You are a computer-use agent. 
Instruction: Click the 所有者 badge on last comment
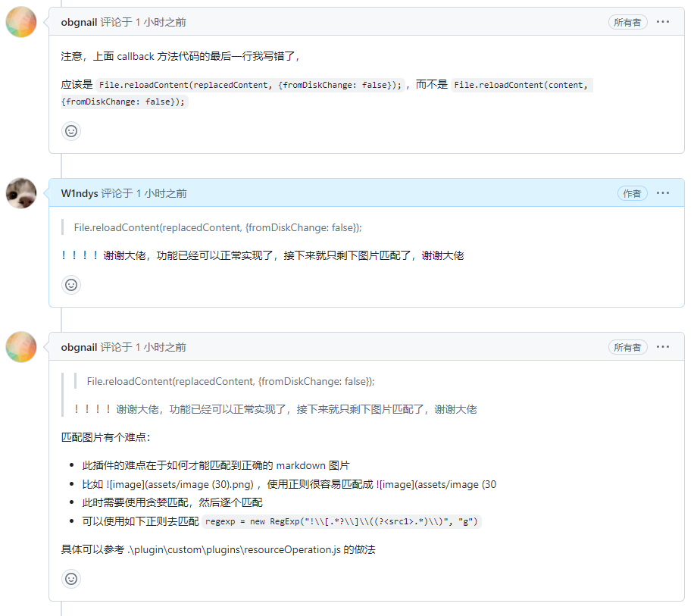(x=627, y=347)
